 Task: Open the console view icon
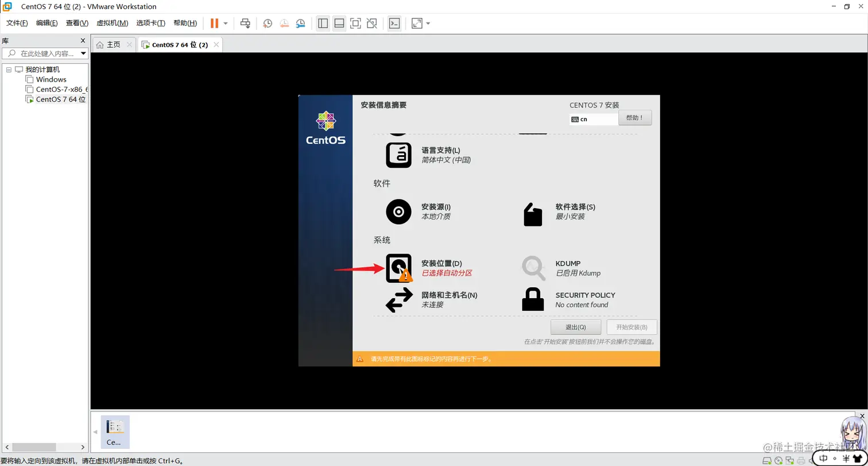point(394,23)
